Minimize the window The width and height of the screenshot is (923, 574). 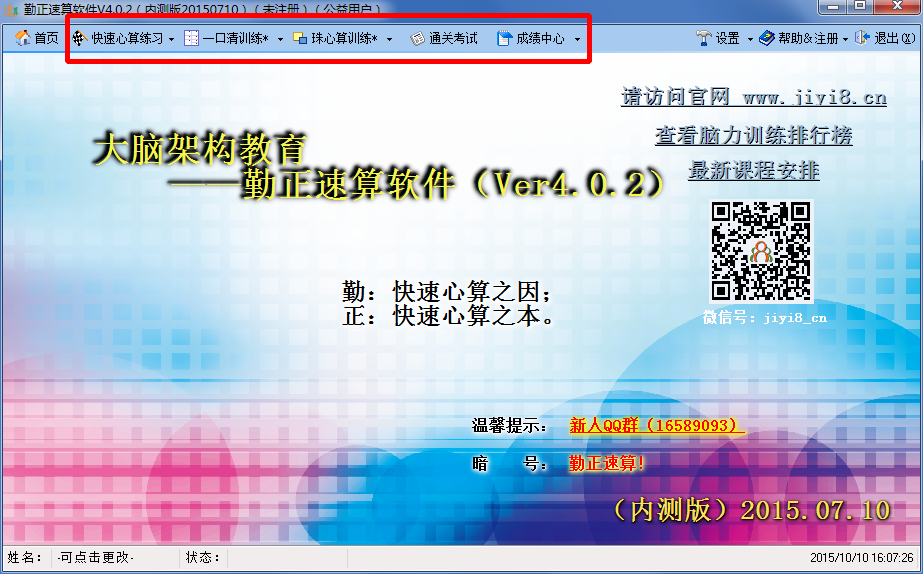(833, 6)
